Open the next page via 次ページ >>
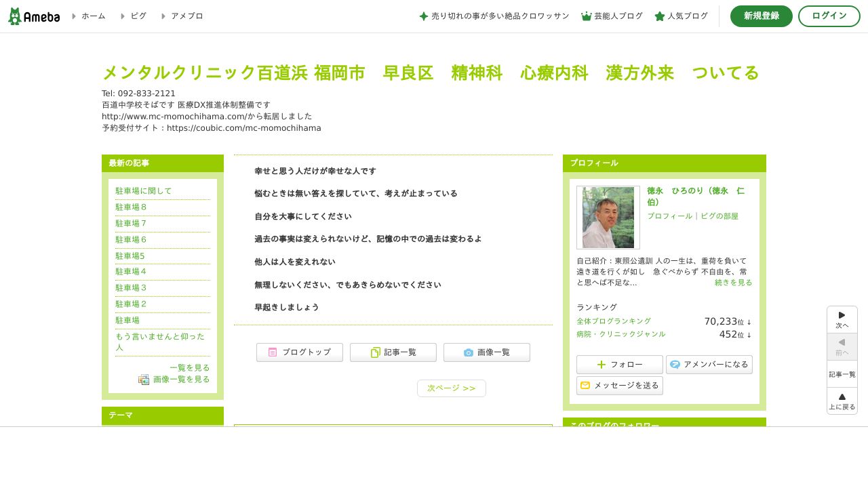 pos(452,388)
